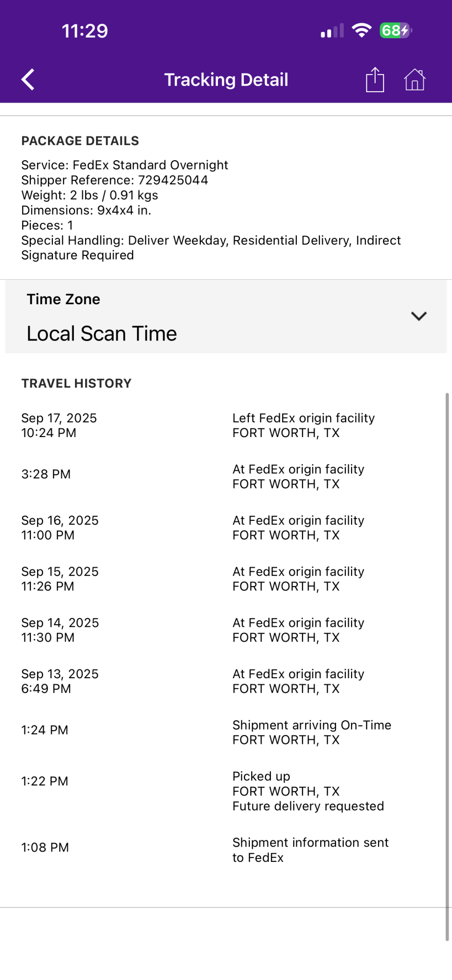Viewport: 452px width, 980px height.
Task: Go to home via house icon
Action: click(x=414, y=80)
